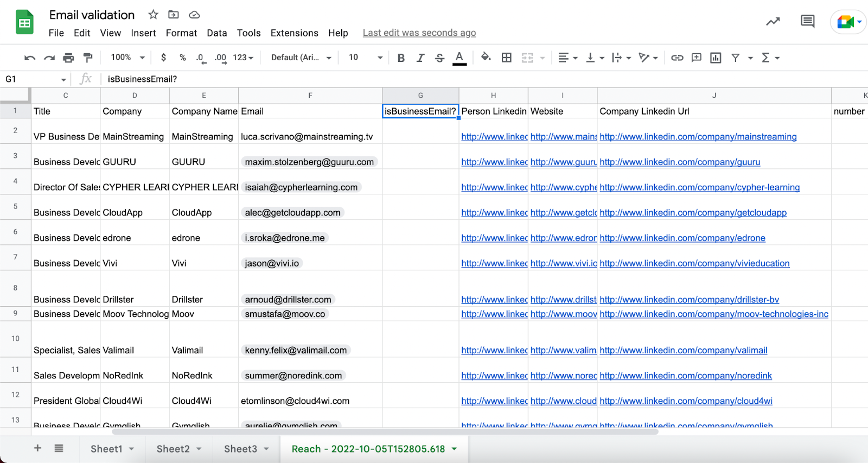Open the View menu
The width and height of the screenshot is (868, 463).
click(111, 33)
